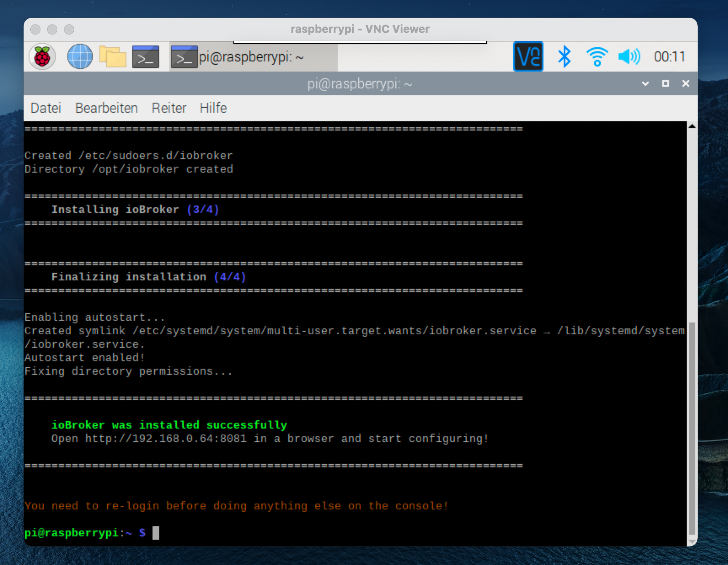728x565 pixels.
Task: Click the VNC Viewer toolbar handle at top
Action: (360, 42)
